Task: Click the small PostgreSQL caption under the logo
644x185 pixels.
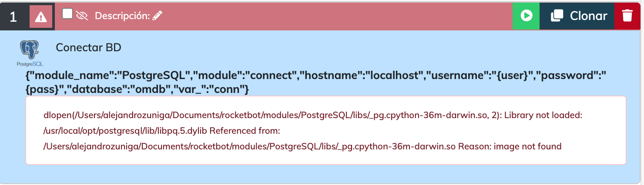Action: (x=30, y=64)
